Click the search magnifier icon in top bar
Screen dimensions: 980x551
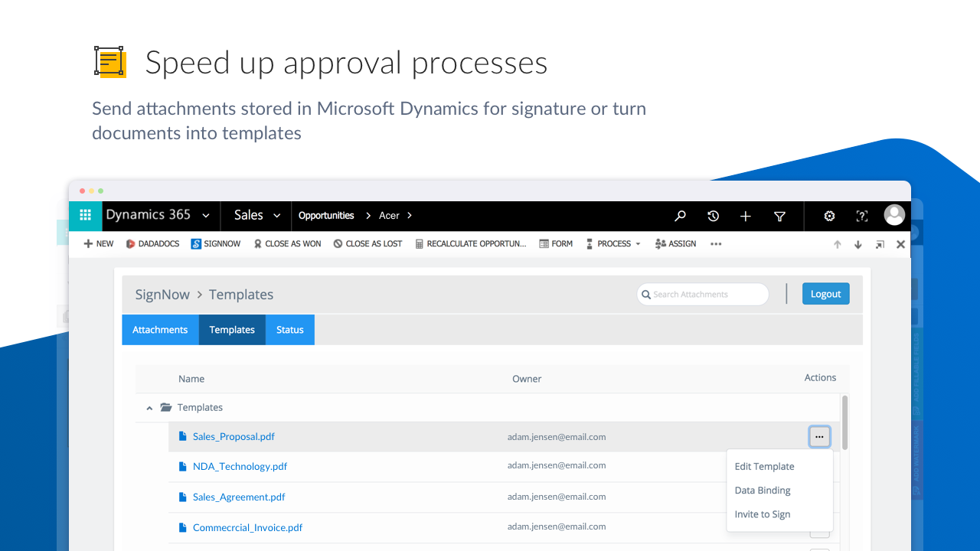[x=680, y=217]
